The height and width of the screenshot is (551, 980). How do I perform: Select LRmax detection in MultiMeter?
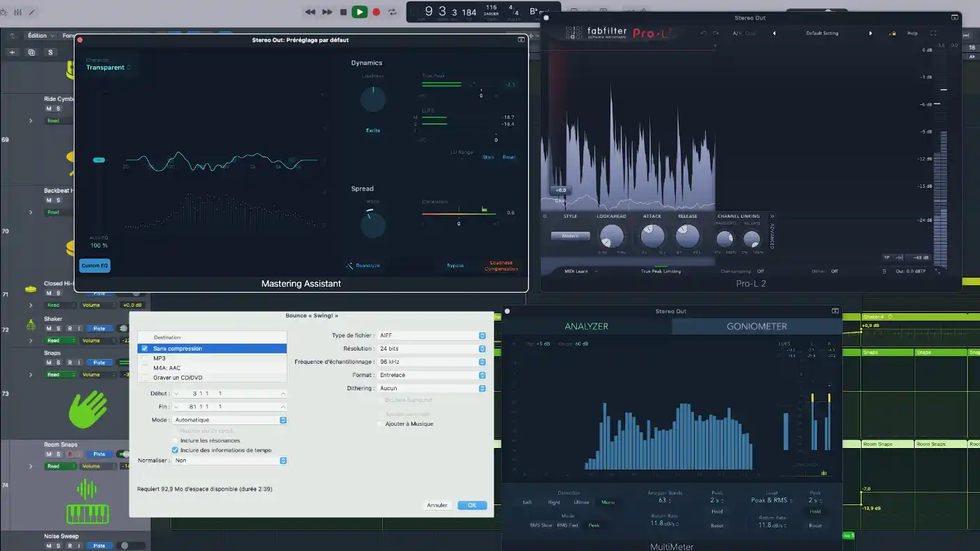(581, 502)
